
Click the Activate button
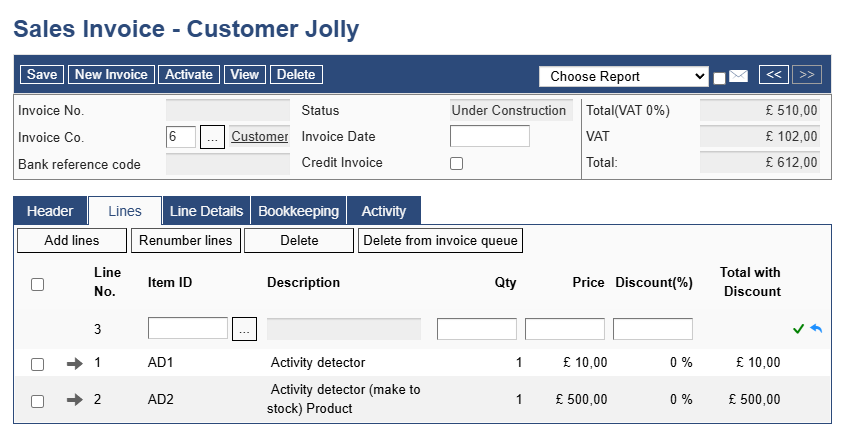coord(189,74)
